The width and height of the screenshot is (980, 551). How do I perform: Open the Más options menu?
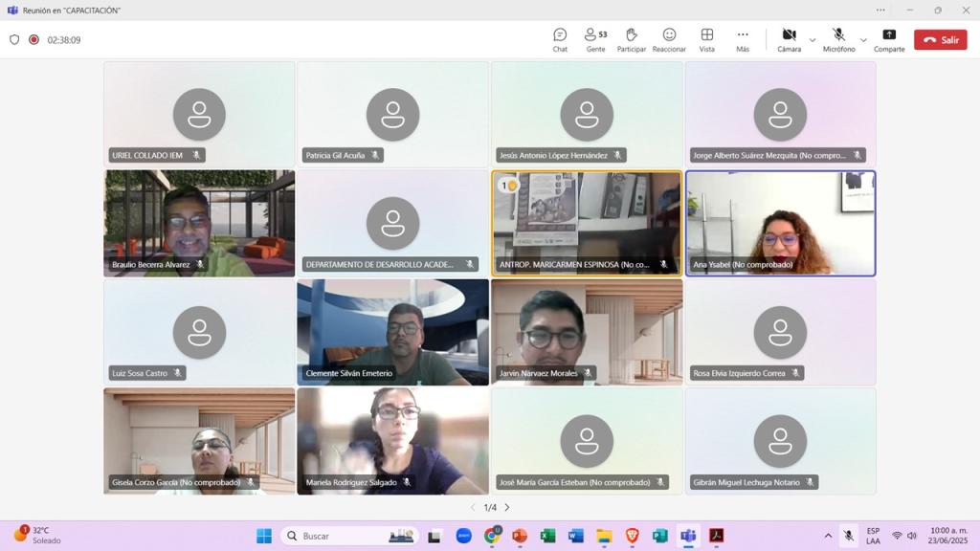tap(743, 39)
